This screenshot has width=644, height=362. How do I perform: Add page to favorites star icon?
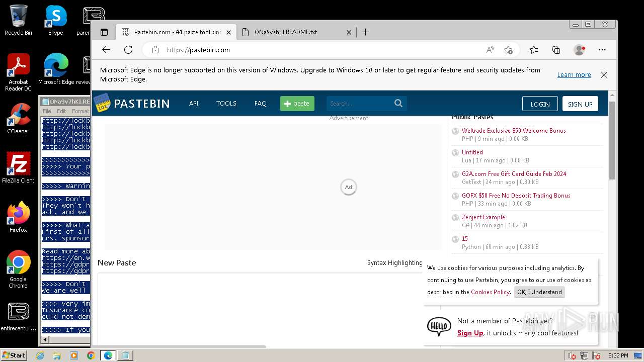coord(508,50)
